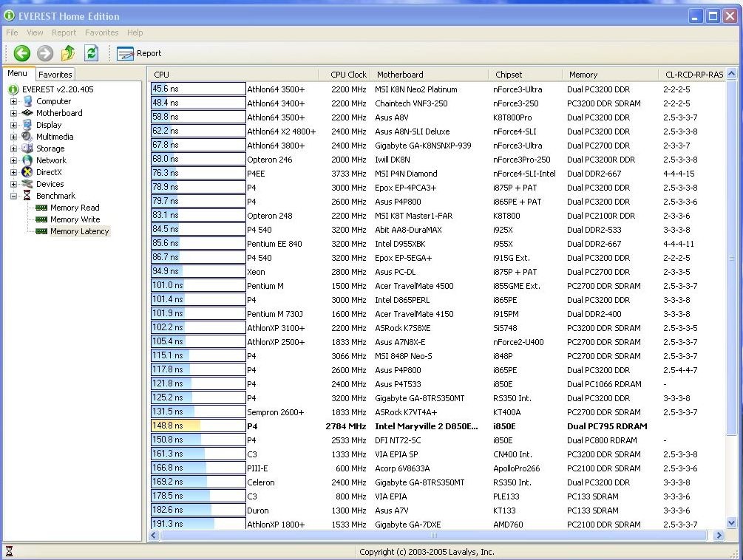Screen dimensions: 743x560
Task: Click the Devices printer icon in tree
Action: click(x=27, y=184)
